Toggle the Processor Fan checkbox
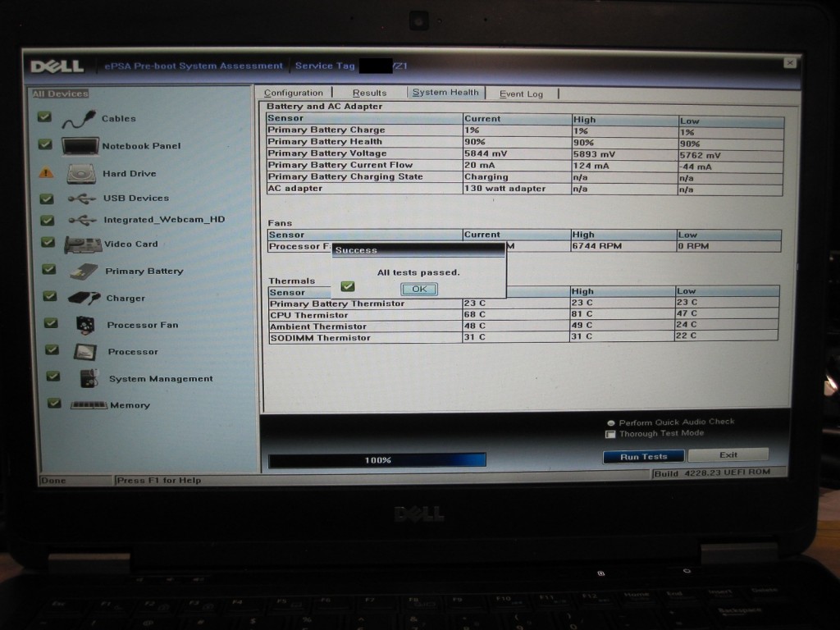Image resolution: width=840 pixels, height=630 pixels. point(51,323)
